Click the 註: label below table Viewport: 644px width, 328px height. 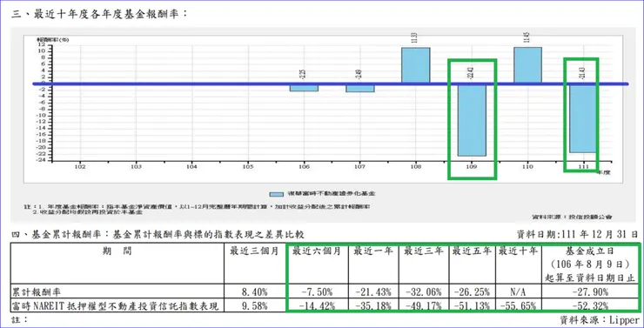pyautogui.click(x=20, y=319)
